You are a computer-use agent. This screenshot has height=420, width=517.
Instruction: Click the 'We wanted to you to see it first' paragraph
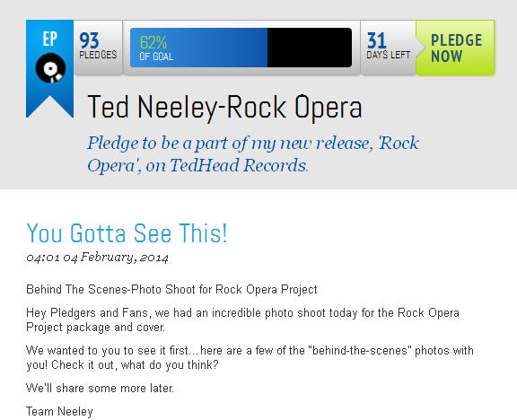coord(250,357)
